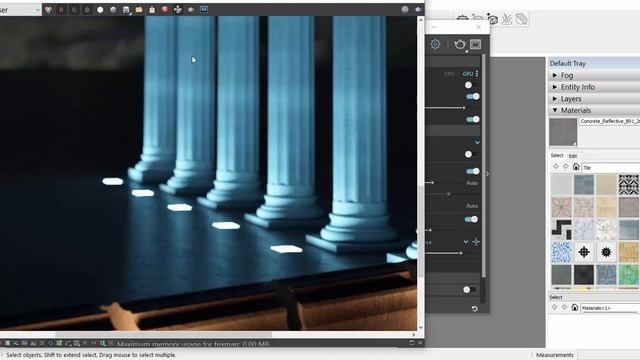Save the rendered image with disk icon
The width and height of the screenshot is (640, 360).
coord(126,9)
